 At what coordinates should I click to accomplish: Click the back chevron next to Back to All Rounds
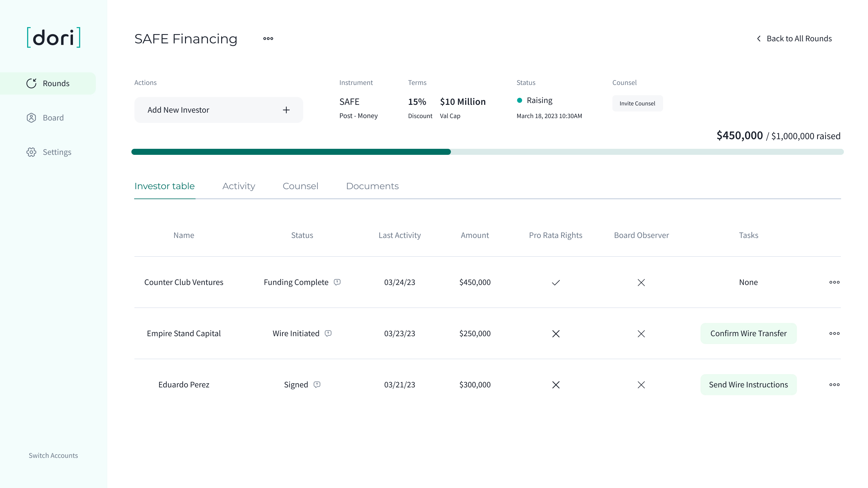pyautogui.click(x=759, y=38)
